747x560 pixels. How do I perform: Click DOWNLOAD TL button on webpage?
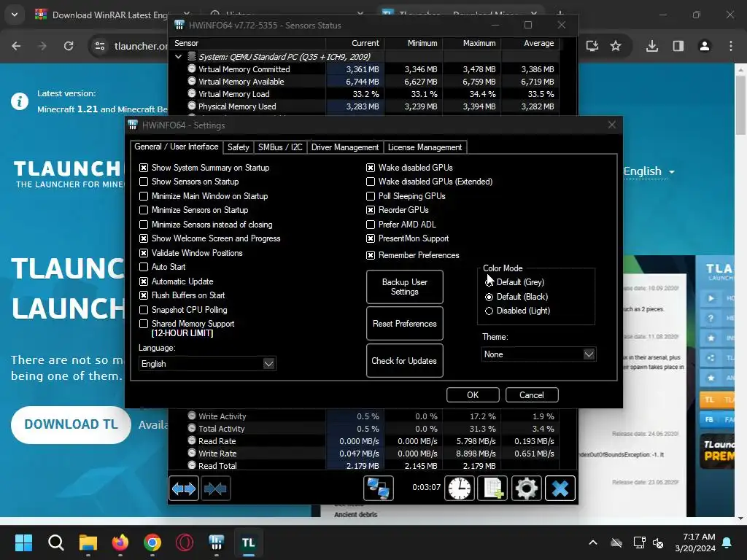[71, 424]
